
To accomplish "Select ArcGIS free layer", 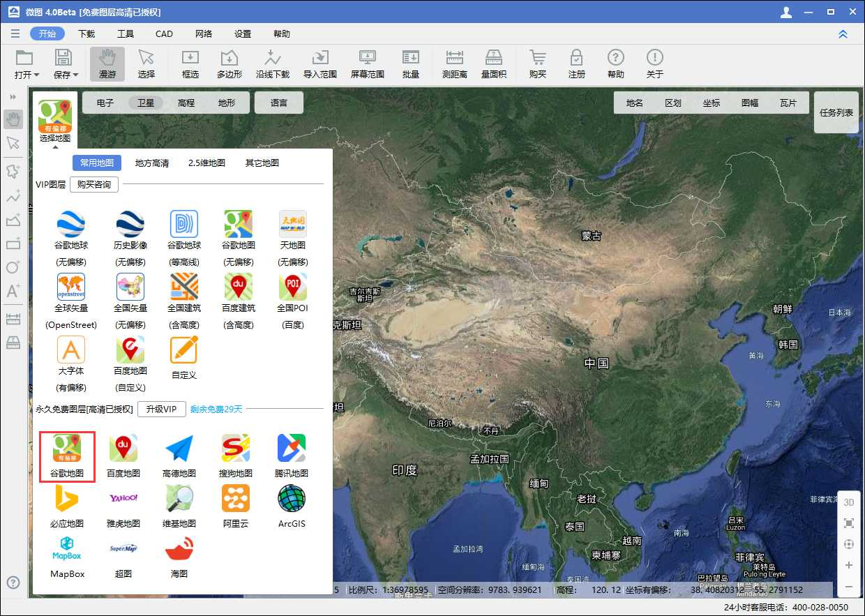I will (292, 506).
